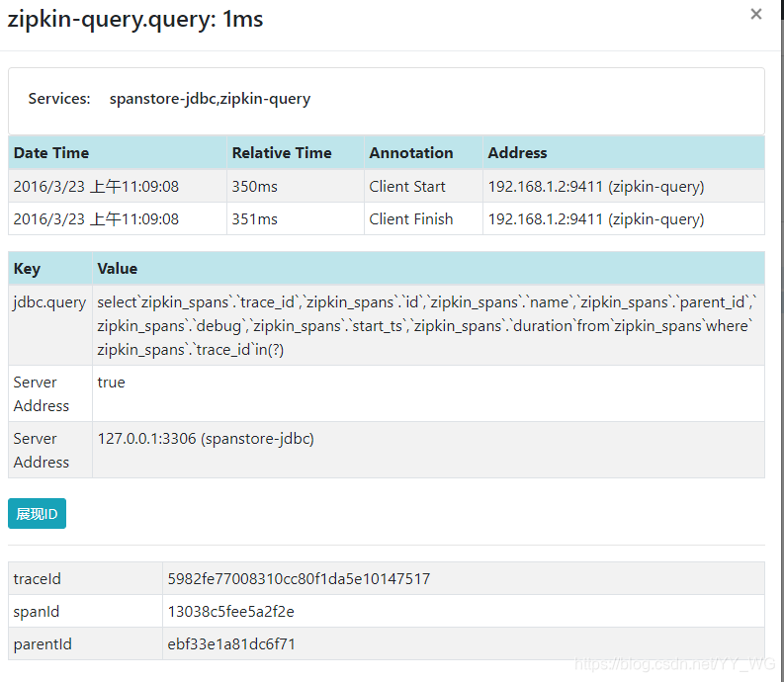Click the Client Finish annotation cell
The width and height of the screenshot is (784, 682).
point(423,219)
